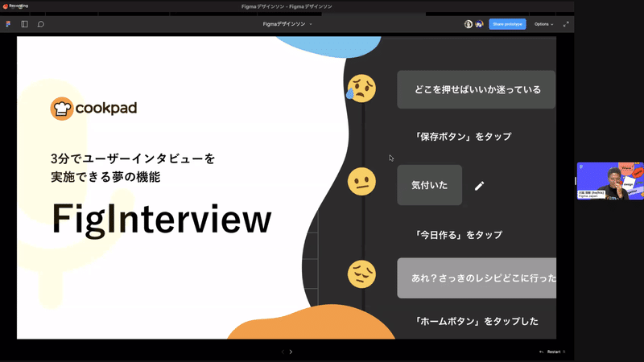Click the 「保存ボタン」をタップ text
Image resolution: width=644 pixels, height=362 pixels.
point(462,136)
